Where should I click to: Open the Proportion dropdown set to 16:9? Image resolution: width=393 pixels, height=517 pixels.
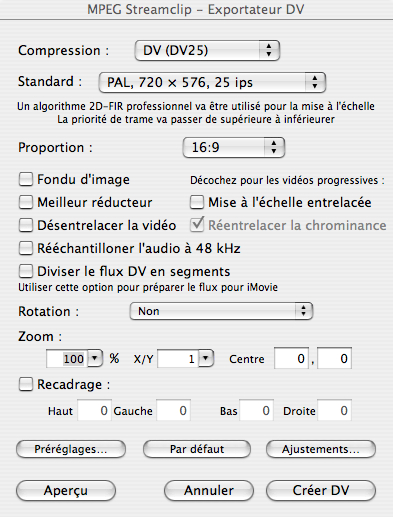tap(234, 147)
